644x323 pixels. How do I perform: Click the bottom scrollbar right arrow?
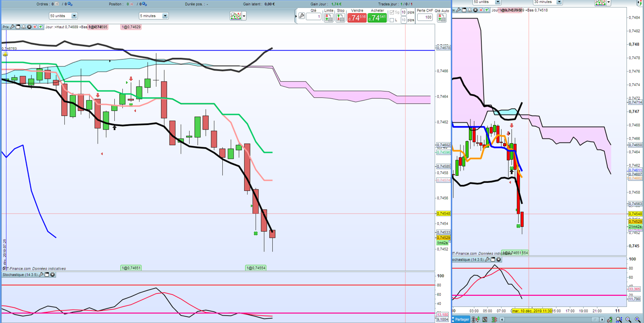(602, 319)
